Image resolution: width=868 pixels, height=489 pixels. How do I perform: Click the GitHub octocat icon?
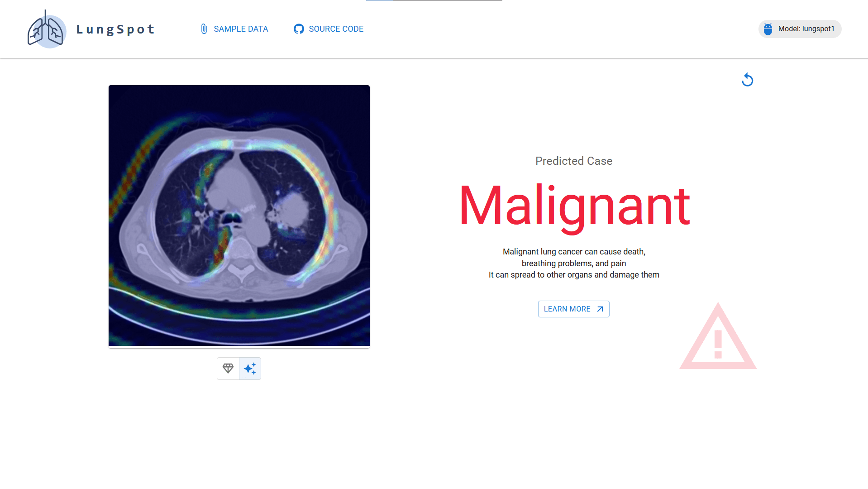(299, 29)
